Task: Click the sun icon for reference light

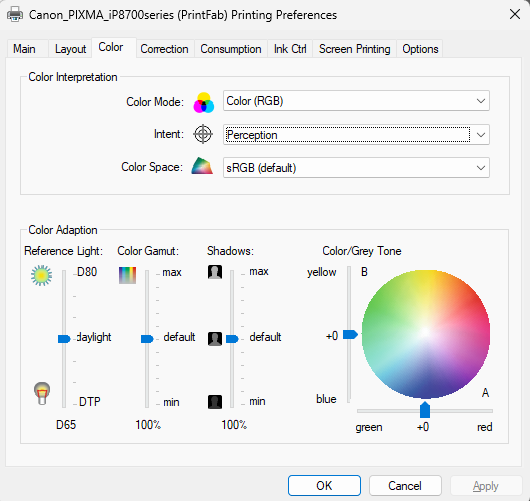Action: (x=41, y=275)
